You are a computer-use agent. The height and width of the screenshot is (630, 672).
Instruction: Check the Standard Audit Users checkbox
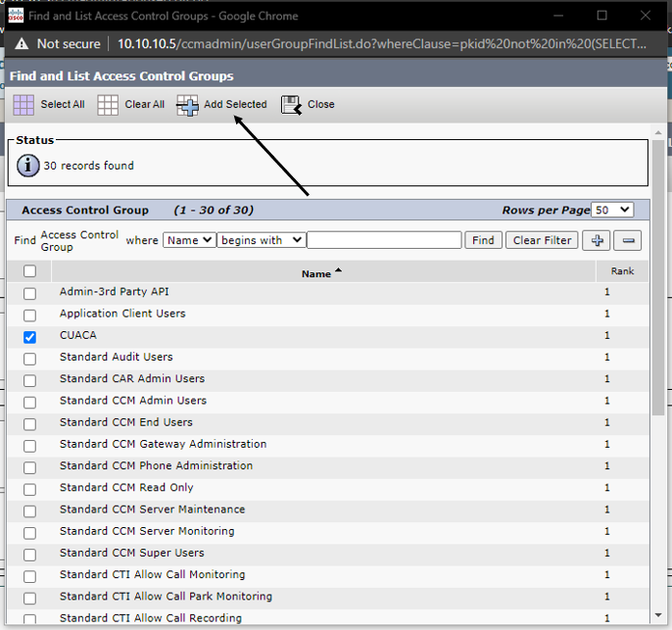coord(29,360)
